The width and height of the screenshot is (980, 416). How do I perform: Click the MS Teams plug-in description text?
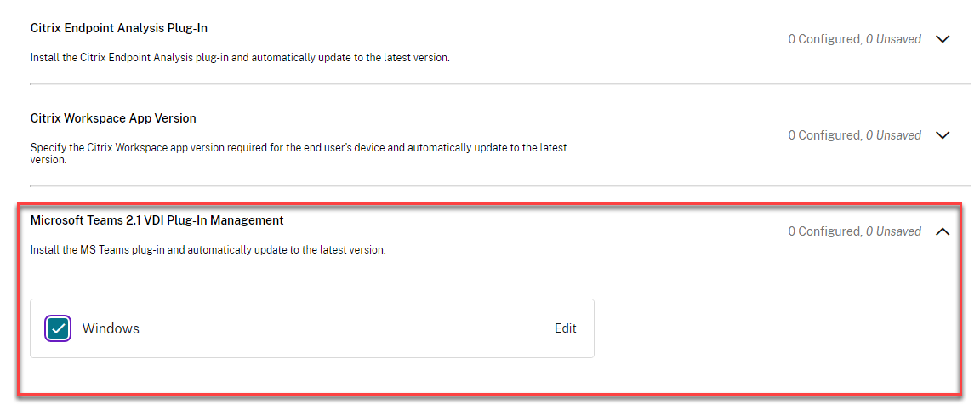click(208, 250)
